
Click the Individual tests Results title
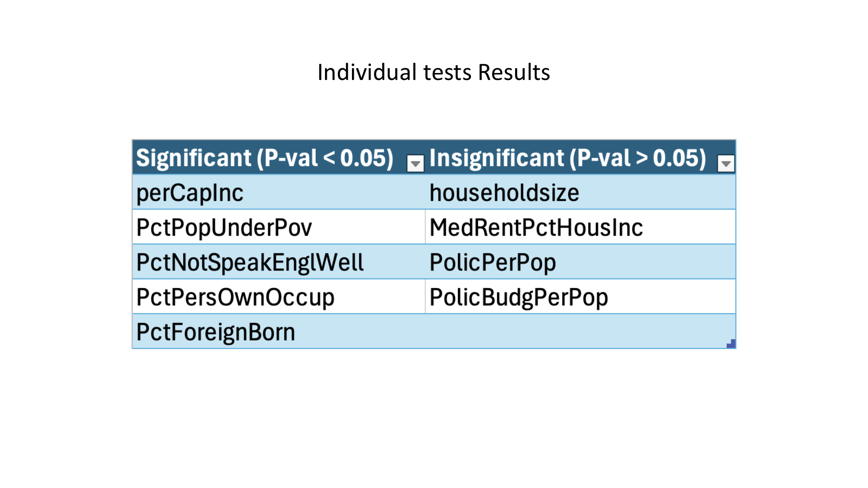(x=434, y=73)
